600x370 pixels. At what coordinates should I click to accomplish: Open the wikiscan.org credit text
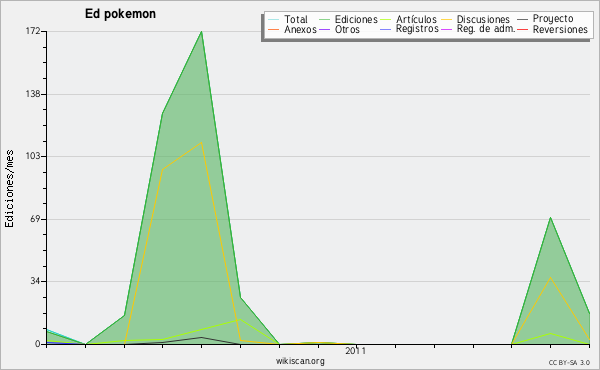300,361
